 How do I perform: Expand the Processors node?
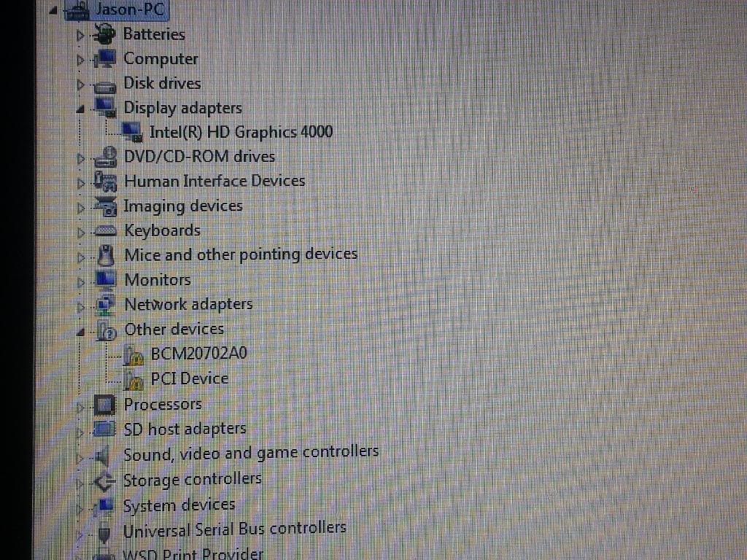click(x=80, y=408)
